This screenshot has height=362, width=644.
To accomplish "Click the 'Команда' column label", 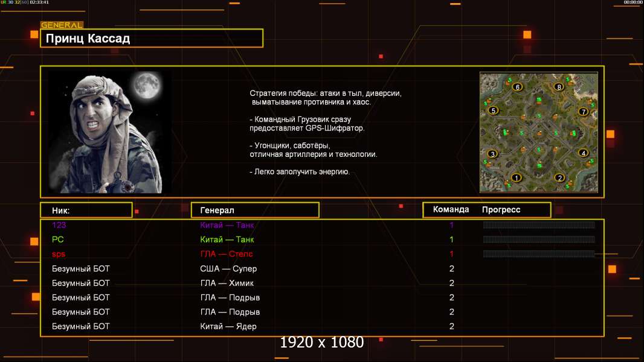I will coord(451,209).
